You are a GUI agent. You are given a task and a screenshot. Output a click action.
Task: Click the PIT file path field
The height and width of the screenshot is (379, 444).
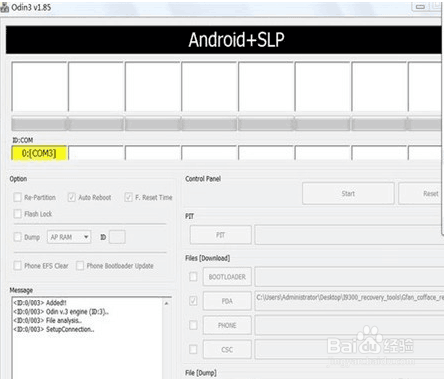349,235
